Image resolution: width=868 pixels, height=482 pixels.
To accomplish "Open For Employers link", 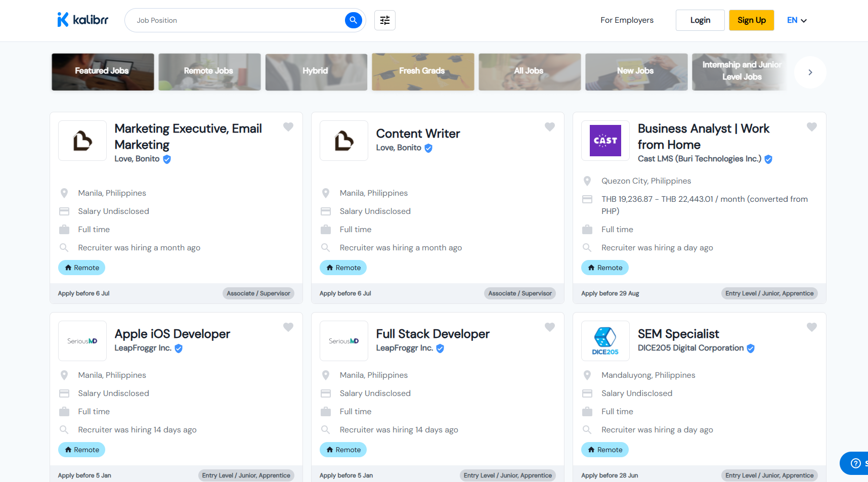I will coord(627,20).
